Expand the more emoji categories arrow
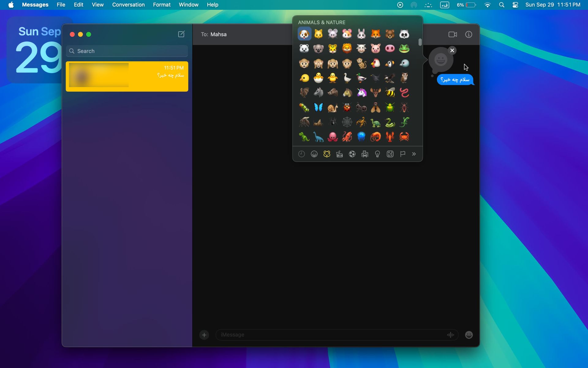 point(414,154)
